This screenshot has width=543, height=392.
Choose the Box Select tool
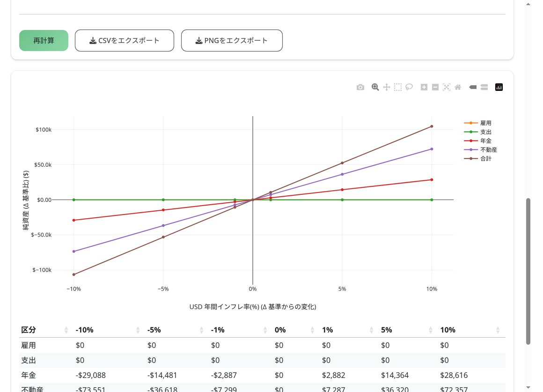pos(398,87)
